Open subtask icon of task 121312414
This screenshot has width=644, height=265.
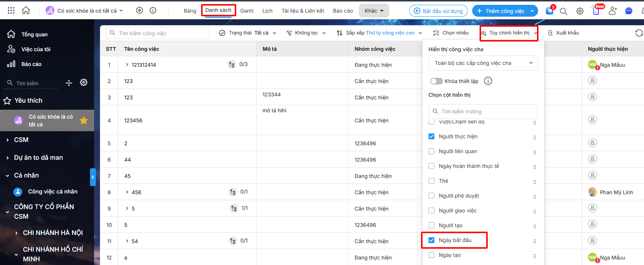(232, 64)
